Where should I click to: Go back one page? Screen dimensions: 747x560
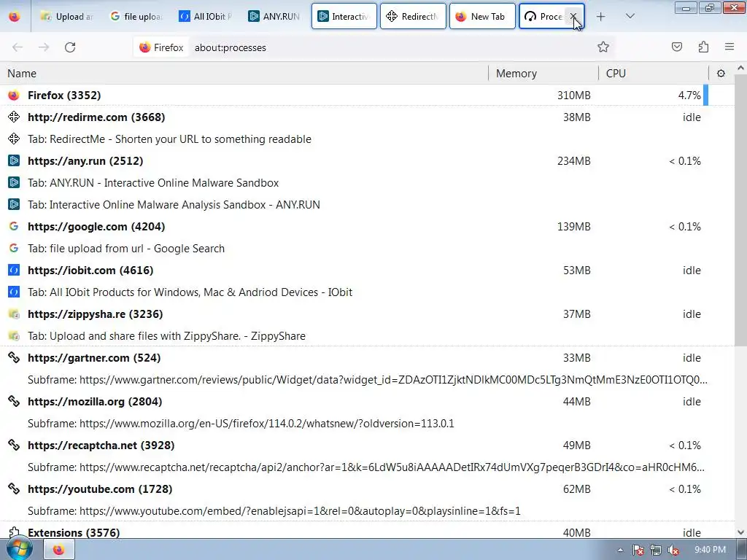(x=18, y=47)
